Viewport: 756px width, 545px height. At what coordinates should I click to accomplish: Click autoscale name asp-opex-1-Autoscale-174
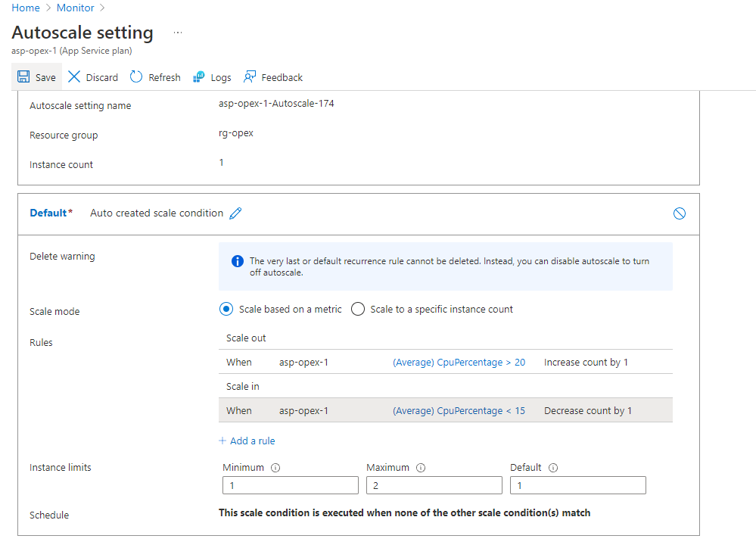click(276, 103)
